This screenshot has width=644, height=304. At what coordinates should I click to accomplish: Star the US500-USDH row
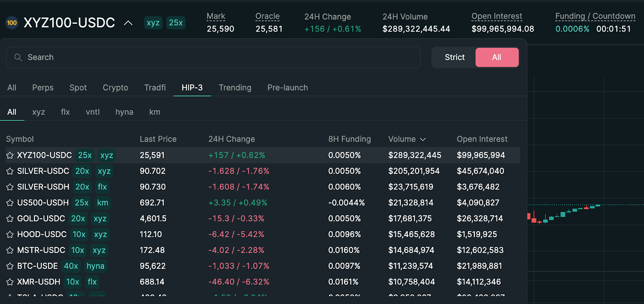10,203
